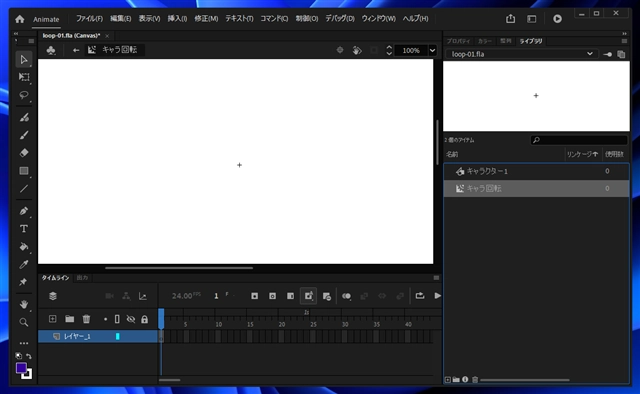
Task: Toggle Highlight Layers dot column header
Action: (x=105, y=319)
